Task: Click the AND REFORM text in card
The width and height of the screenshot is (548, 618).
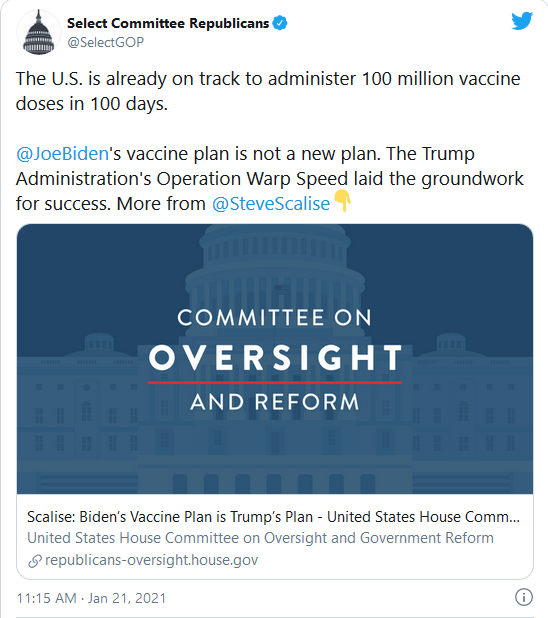Action: (275, 402)
